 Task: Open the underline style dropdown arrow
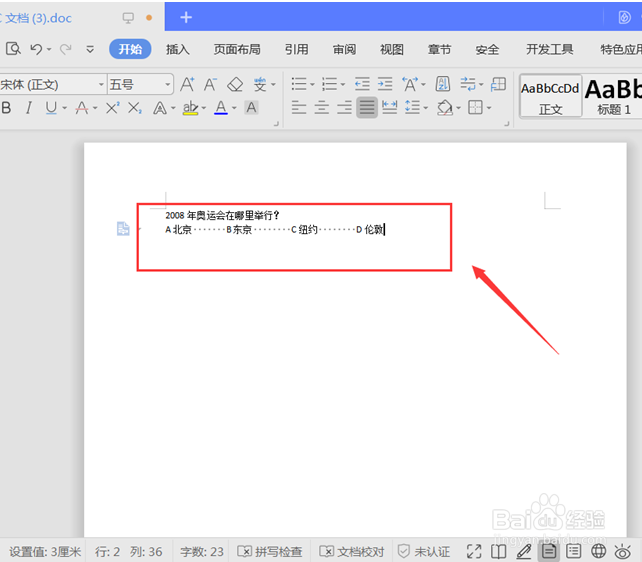(x=65, y=108)
